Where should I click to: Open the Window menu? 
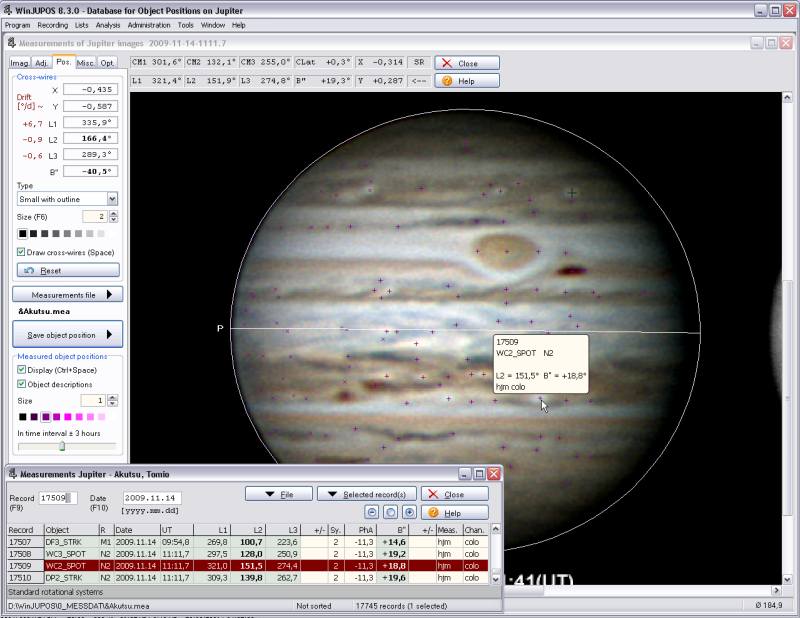click(x=213, y=25)
